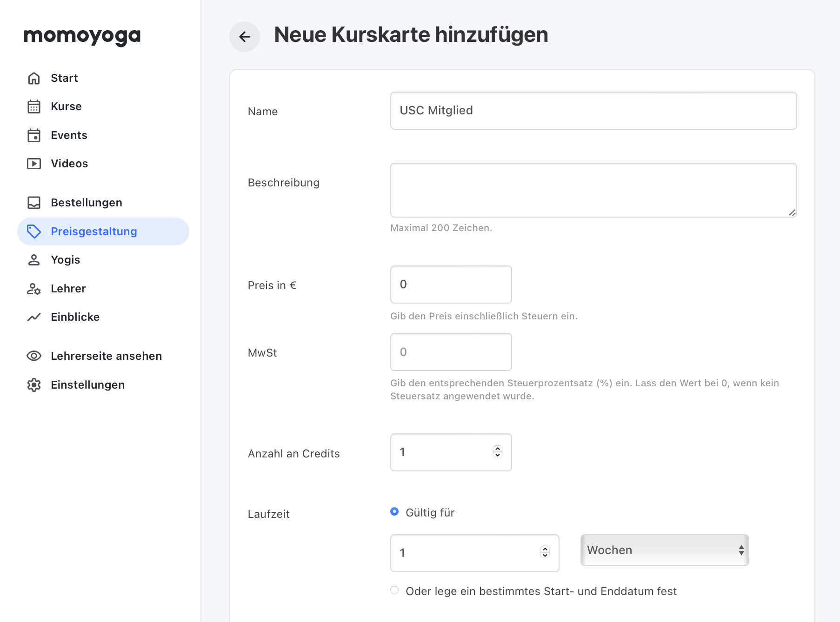
Task: Click the MwSt label
Action: 262,353
